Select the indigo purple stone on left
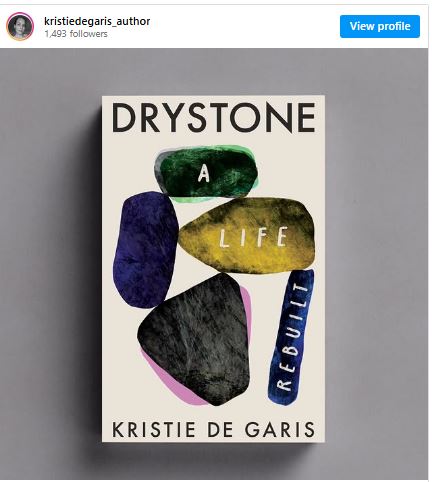 pos(145,249)
